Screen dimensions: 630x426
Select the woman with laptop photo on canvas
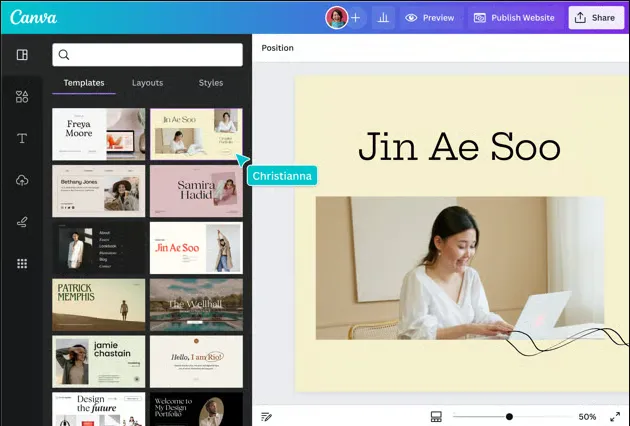(x=460, y=268)
